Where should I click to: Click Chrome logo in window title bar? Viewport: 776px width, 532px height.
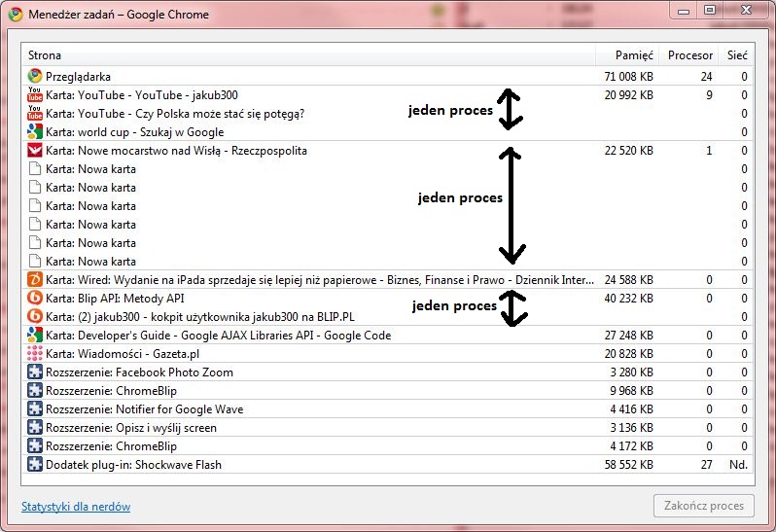tap(16, 10)
